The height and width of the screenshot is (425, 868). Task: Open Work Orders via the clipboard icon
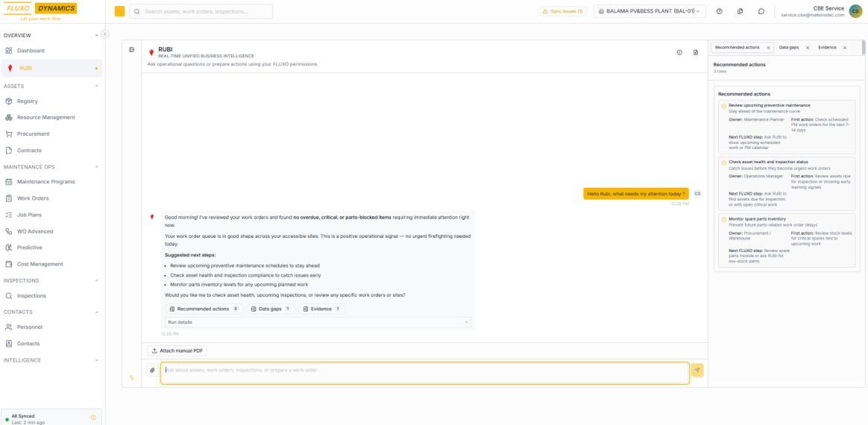pos(9,198)
